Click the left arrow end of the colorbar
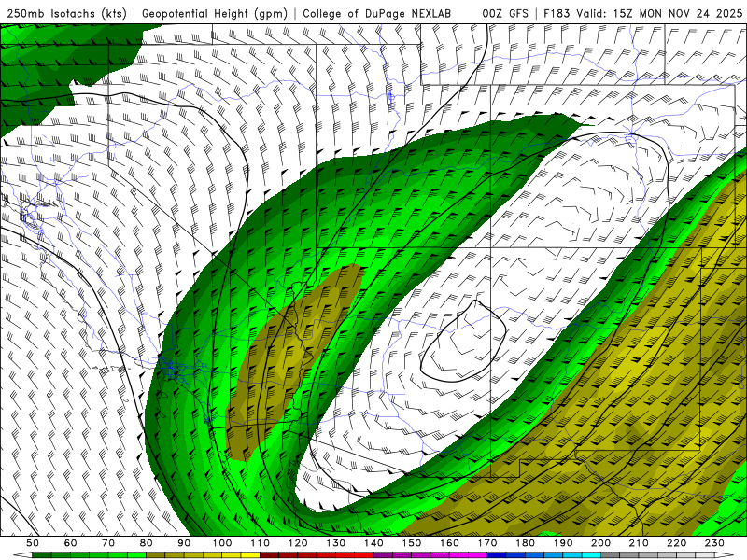 click(22, 555)
